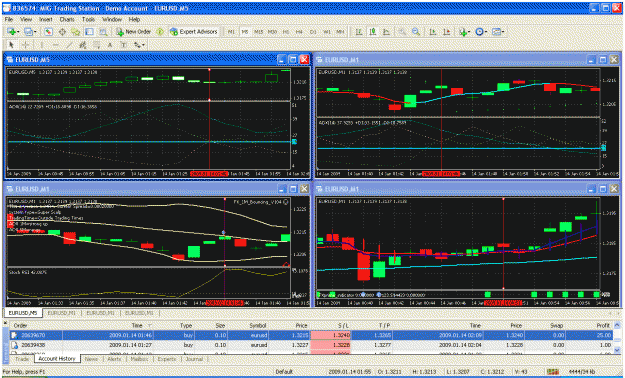Click the Profiles icon in toolbar
Image resolution: width=625 pixels, height=378 pixels.
point(28,32)
